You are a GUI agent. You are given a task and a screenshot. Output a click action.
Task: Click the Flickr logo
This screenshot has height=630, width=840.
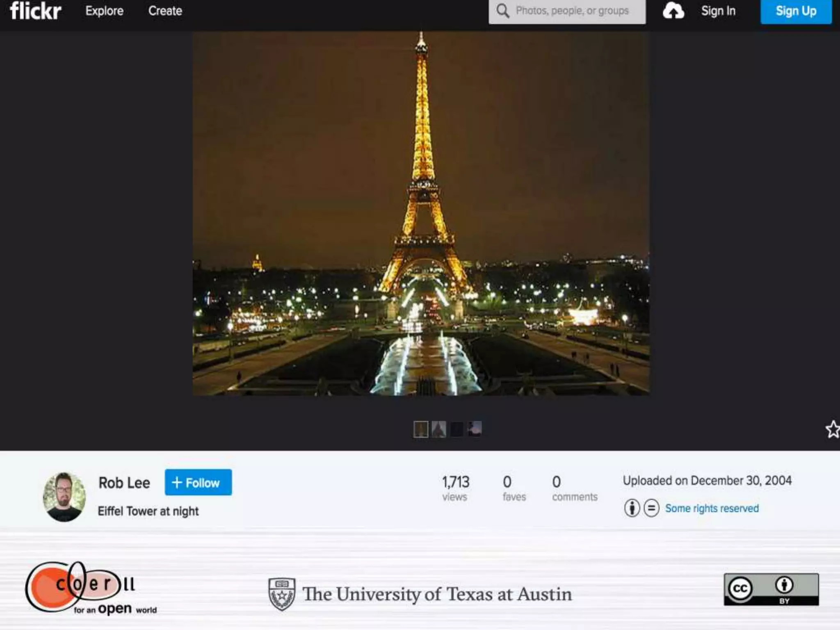(36, 11)
